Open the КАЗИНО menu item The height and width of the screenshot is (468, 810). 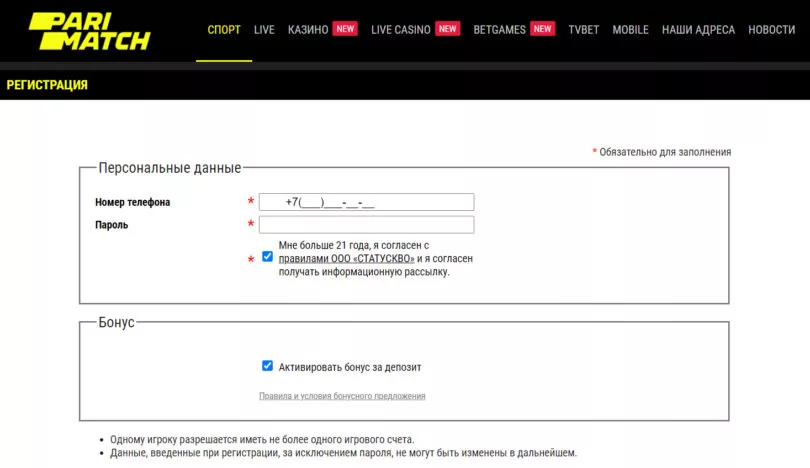point(308,30)
